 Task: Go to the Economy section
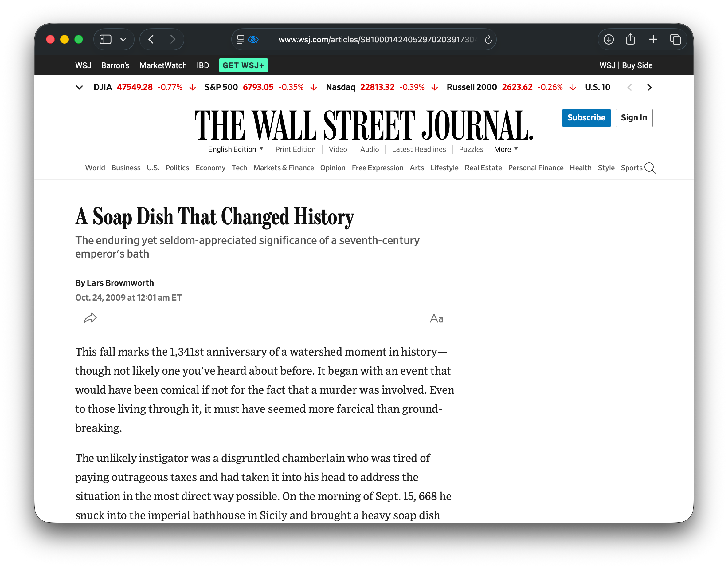(210, 168)
